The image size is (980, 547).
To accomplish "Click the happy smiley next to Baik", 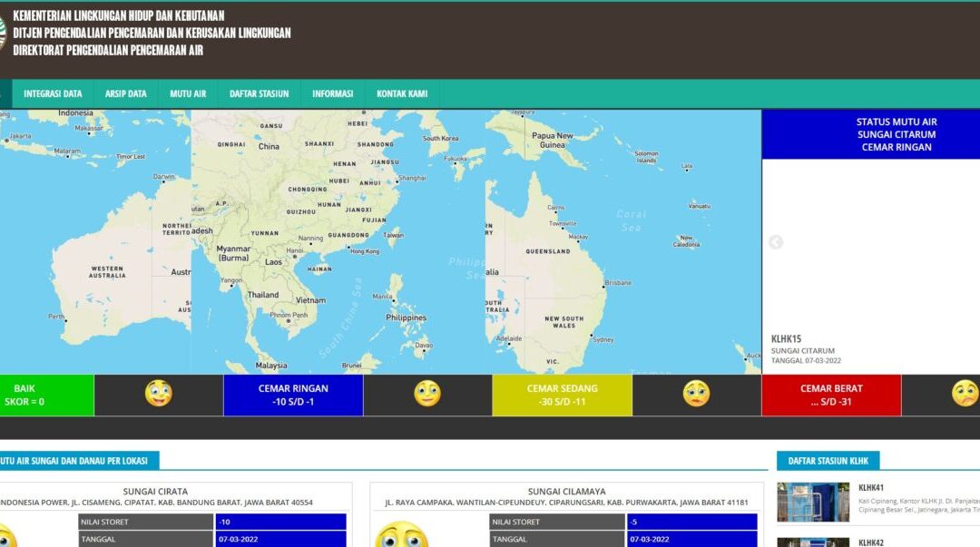I will [x=158, y=394].
